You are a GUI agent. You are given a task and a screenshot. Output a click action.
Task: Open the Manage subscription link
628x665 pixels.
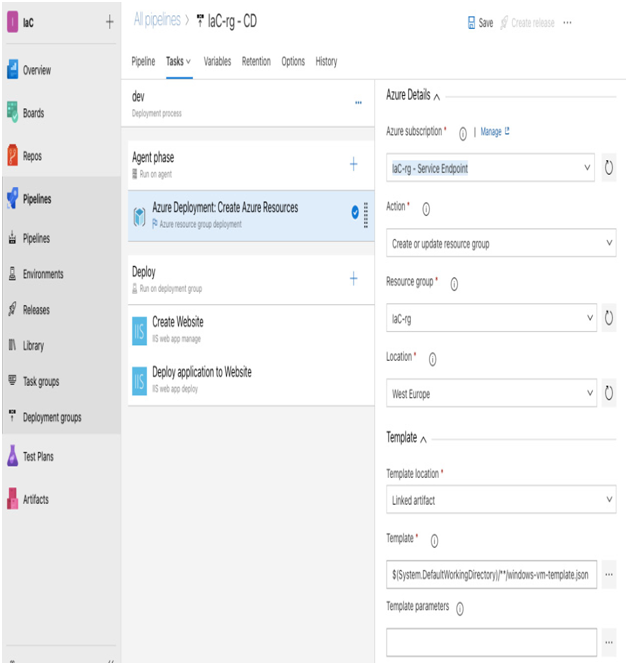point(495,132)
